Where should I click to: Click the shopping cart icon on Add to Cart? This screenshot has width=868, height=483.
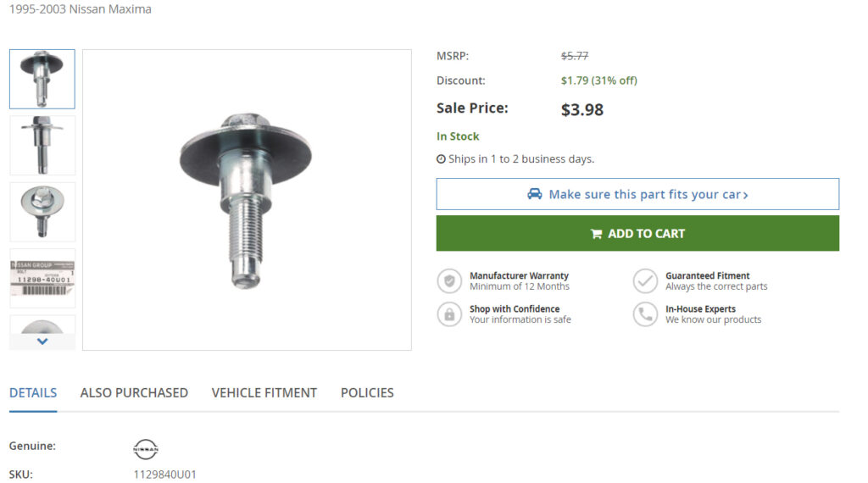click(596, 234)
